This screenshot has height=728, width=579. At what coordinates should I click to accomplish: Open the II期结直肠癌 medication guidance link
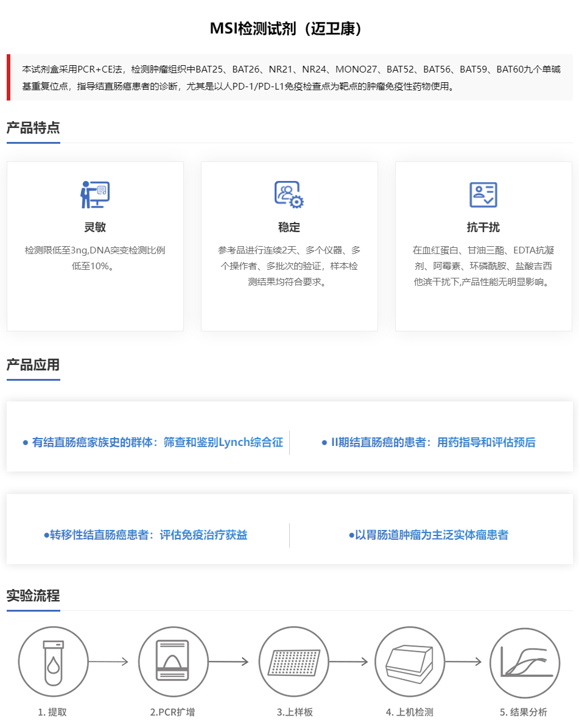[429, 442]
